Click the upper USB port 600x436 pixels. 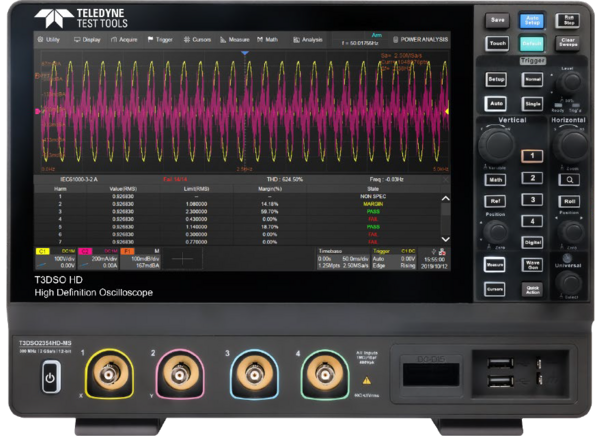pos(501,363)
